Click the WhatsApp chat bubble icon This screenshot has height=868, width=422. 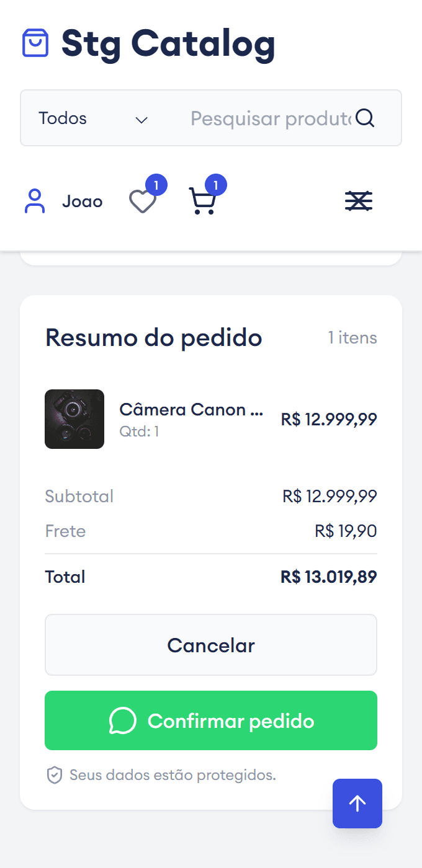tap(122, 721)
